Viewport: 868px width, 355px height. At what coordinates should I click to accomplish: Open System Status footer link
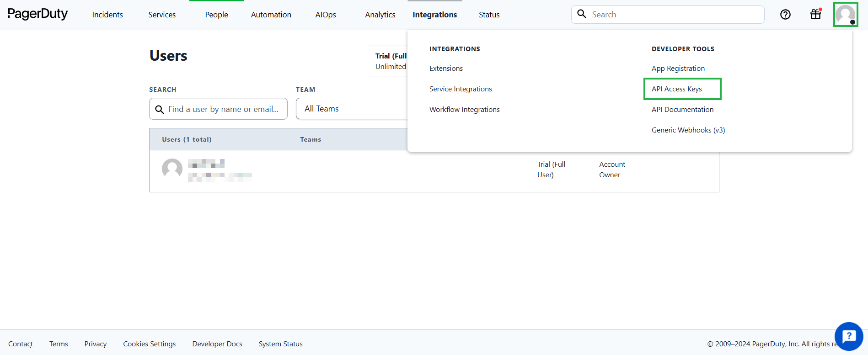coord(281,344)
